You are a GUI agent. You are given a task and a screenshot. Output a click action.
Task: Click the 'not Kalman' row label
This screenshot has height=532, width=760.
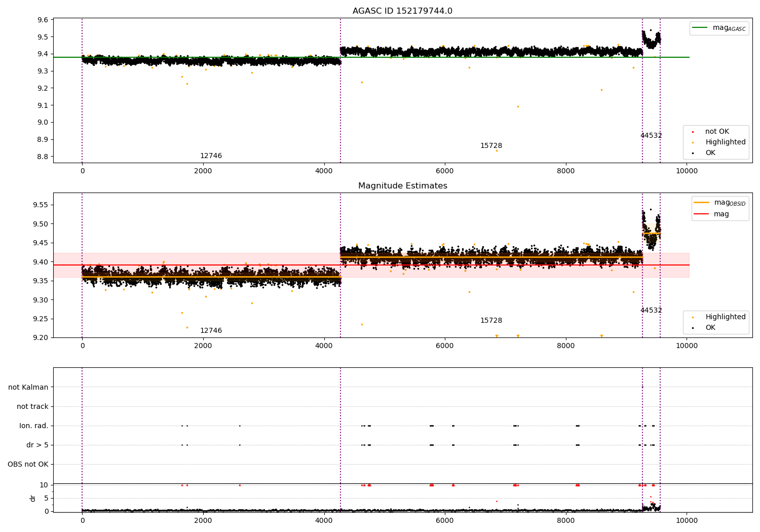click(28, 388)
